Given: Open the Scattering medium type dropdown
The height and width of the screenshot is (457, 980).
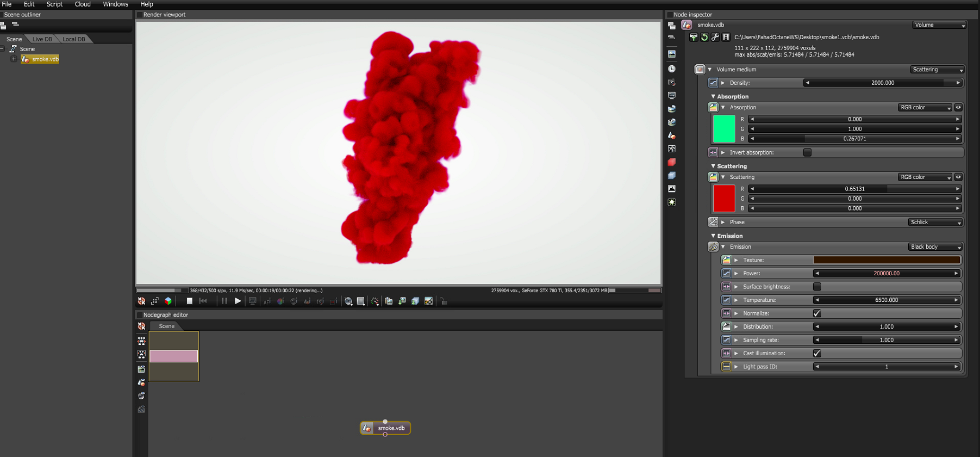Looking at the screenshot, I should point(937,70).
